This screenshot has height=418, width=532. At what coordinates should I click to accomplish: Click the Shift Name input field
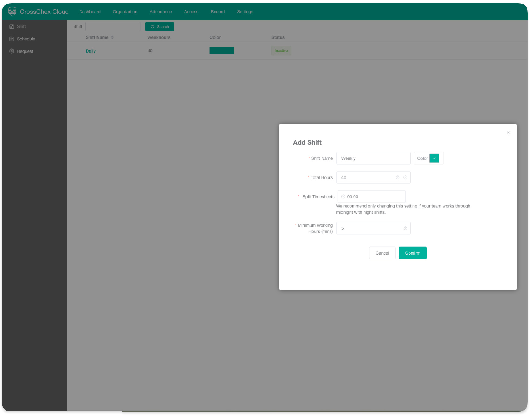(373, 158)
